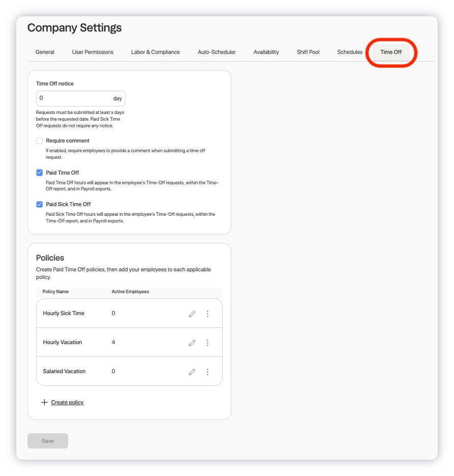Expand options menu for Salaried Vacation
The image size is (454, 476).
(207, 372)
